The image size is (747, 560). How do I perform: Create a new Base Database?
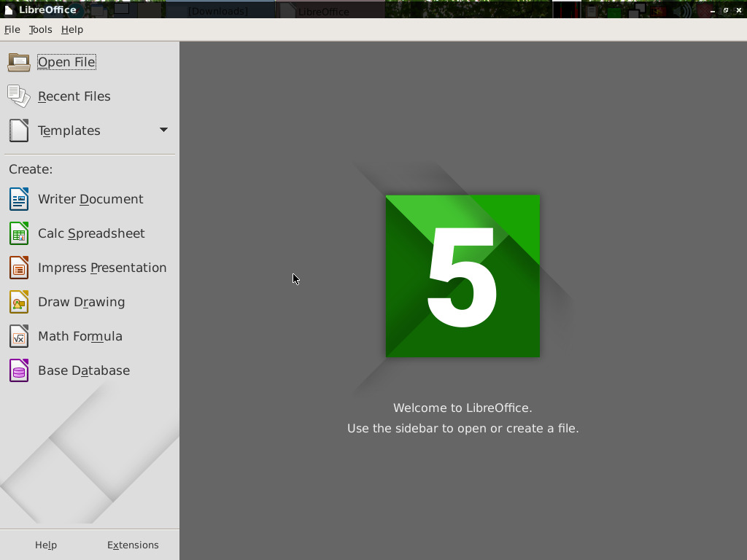(84, 370)
